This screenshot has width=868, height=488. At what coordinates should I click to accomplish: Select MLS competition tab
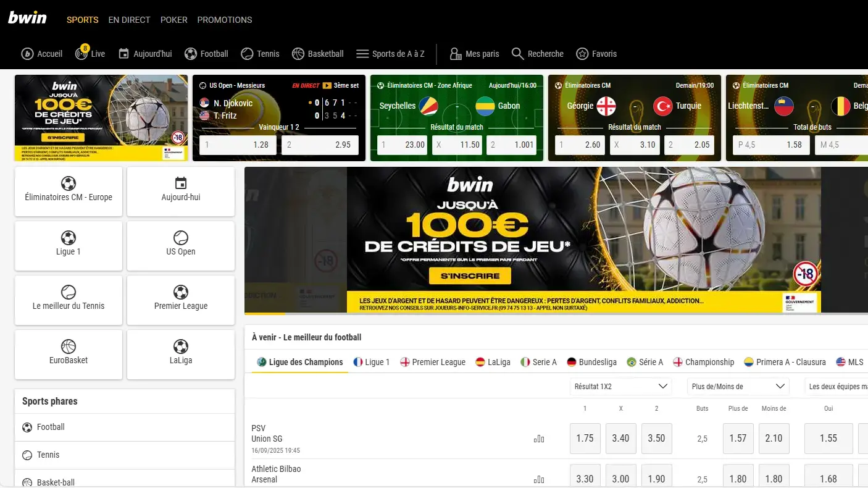tap(849, 362)
